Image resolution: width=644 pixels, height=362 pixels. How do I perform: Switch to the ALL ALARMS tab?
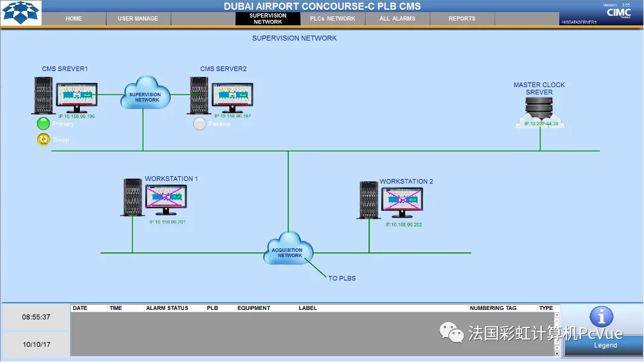coord(397,19)
